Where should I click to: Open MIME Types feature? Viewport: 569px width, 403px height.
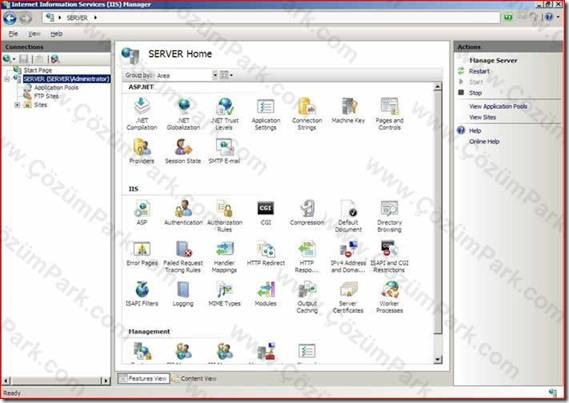coord(225,294)
